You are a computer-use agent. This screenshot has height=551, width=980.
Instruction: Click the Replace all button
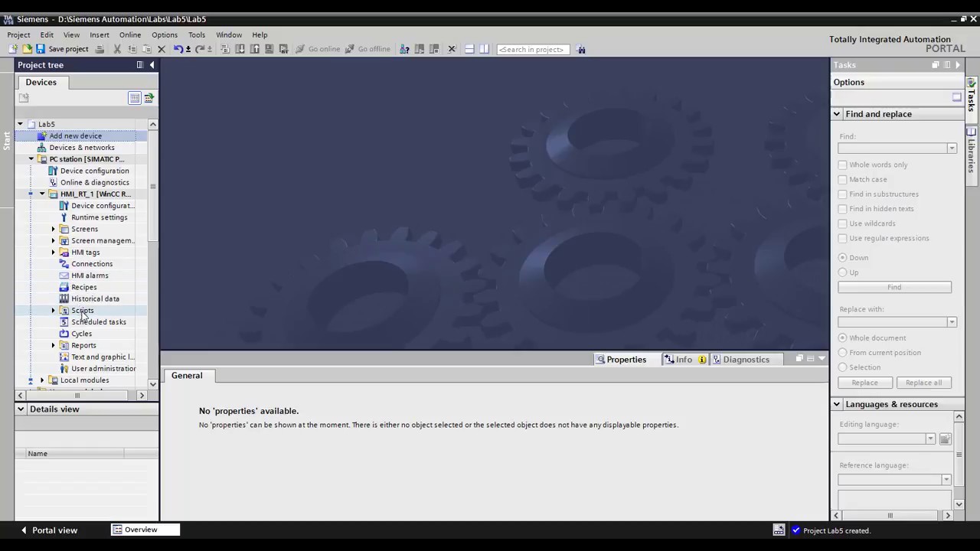pos(923,383)
